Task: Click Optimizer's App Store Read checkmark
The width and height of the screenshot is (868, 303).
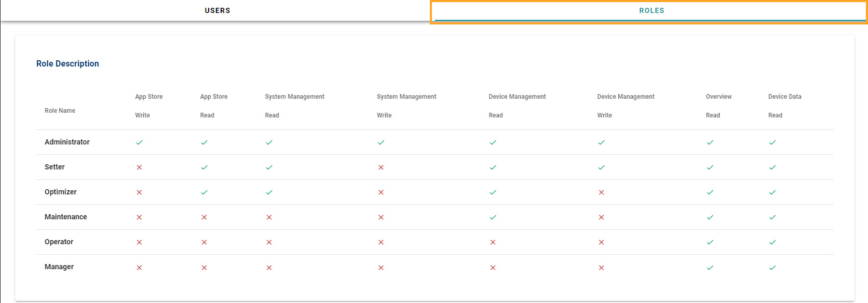Action: click(204, 192)
